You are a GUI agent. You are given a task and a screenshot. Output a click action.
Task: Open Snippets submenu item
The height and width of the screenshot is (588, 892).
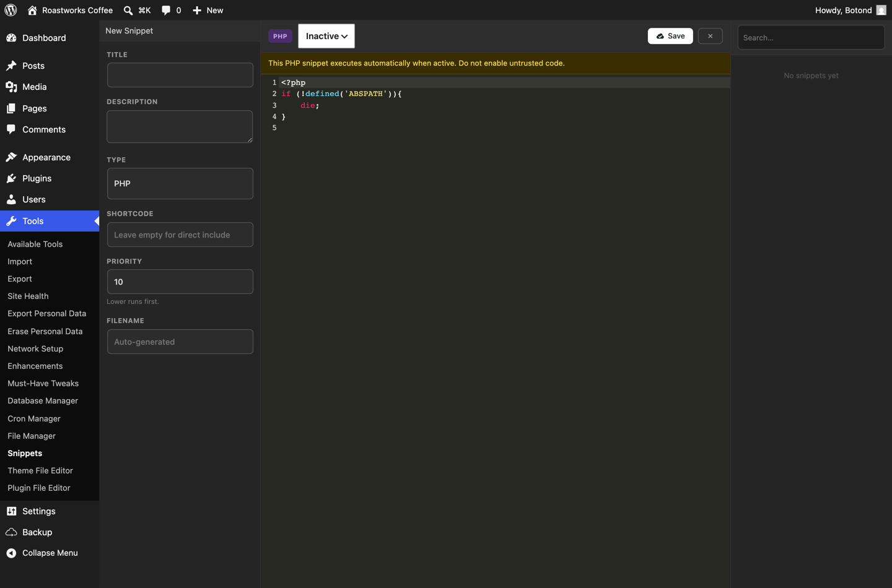25,453
